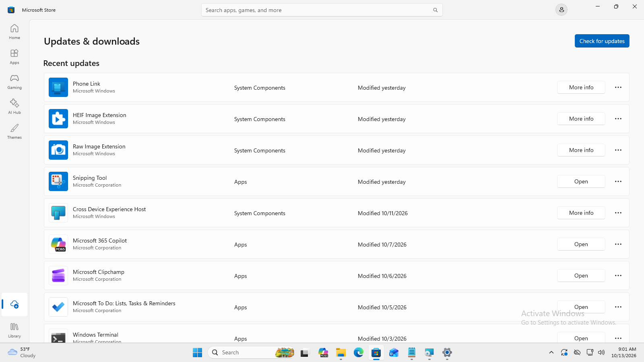Open more options for Microsoft 365 Copilot
This screenshot has width=644, height=362.
click(x=618, y=244)
